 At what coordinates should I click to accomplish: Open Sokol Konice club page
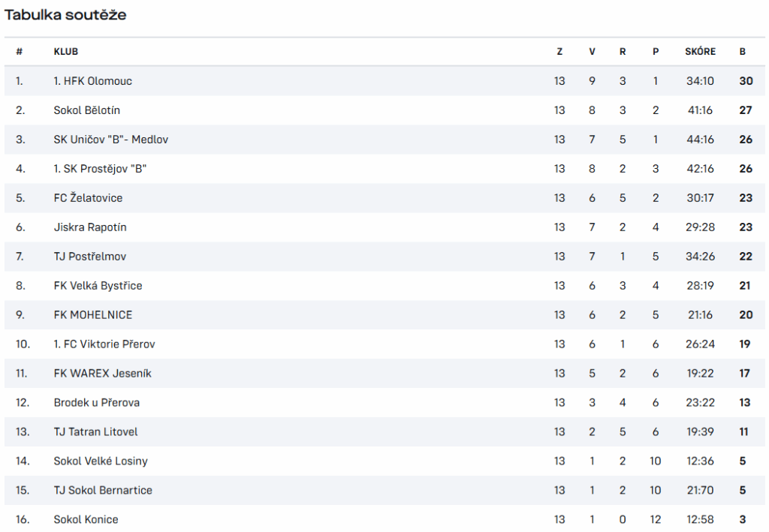[x=86, y=519]
